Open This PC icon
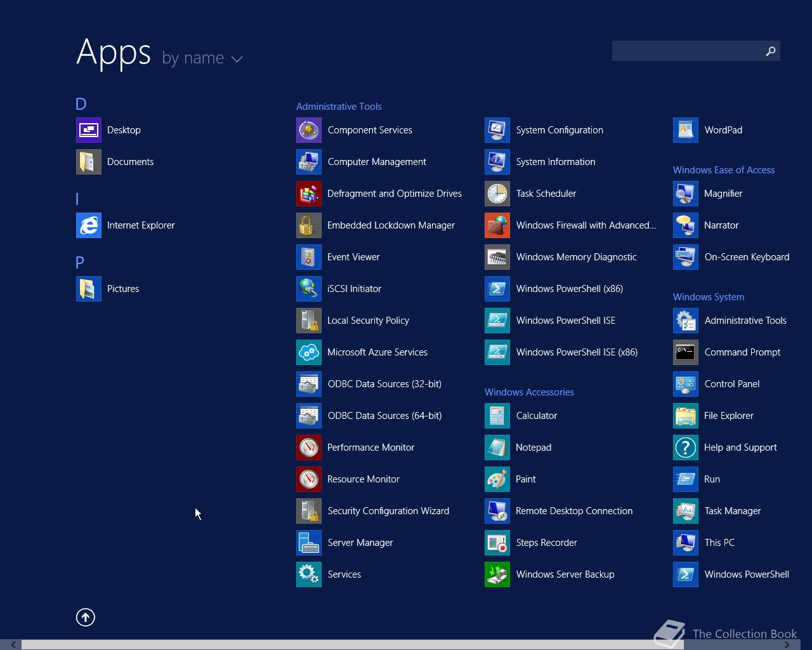This screenshot has height=650, width=812. [686, 543]
